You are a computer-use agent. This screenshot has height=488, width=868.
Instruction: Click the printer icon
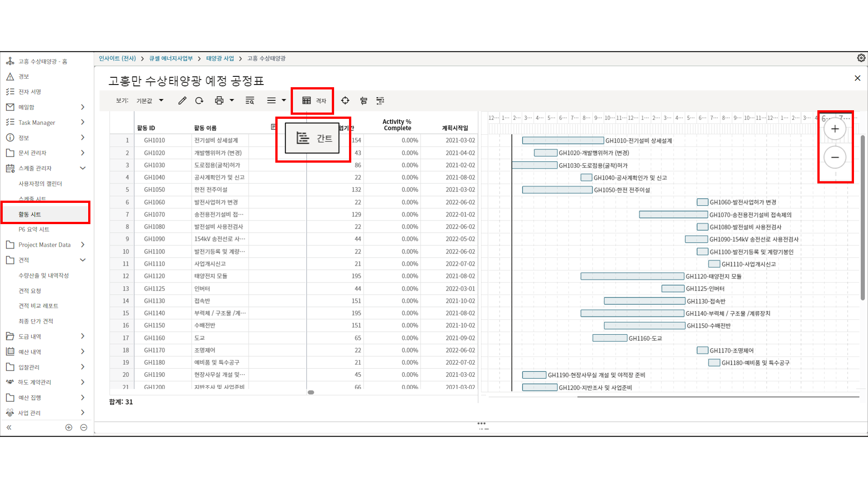(x=219, y=101)
